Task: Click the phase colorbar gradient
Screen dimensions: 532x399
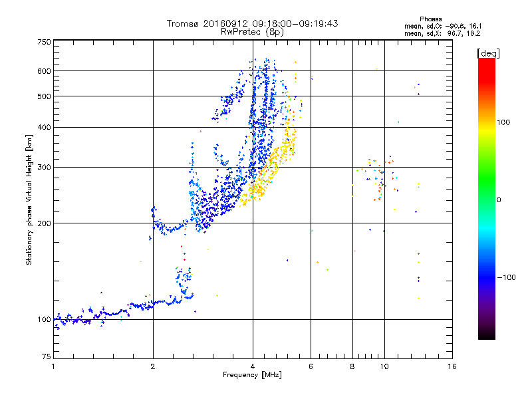Action: point(487,199)
